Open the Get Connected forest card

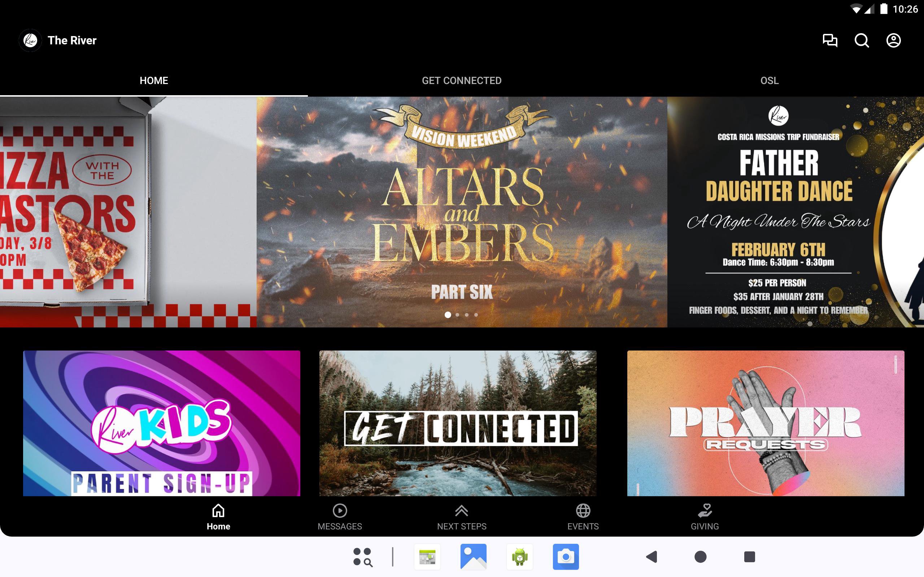(457, 423)
